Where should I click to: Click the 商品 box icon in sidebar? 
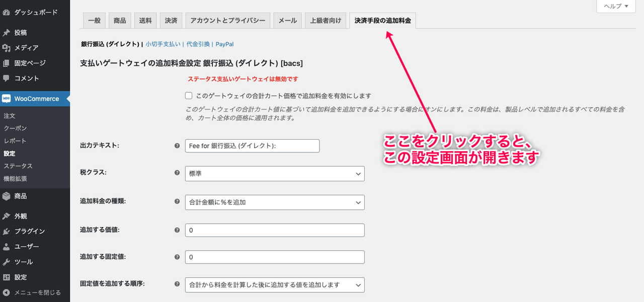(x=6, y=196)
